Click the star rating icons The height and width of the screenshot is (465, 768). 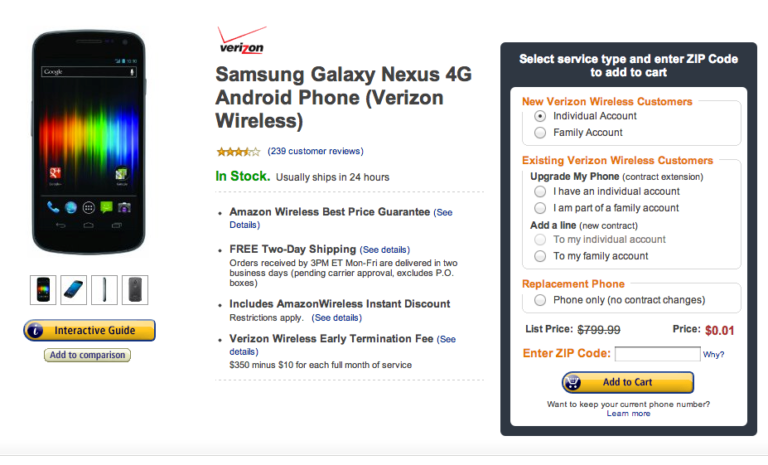point(238,152)
